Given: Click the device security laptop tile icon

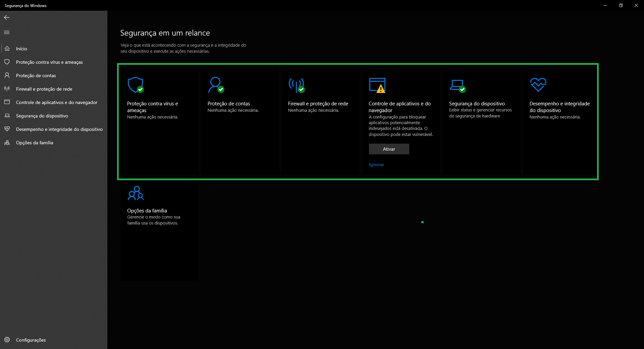Looking at the screenshot, I should click(x=457, y=85).
